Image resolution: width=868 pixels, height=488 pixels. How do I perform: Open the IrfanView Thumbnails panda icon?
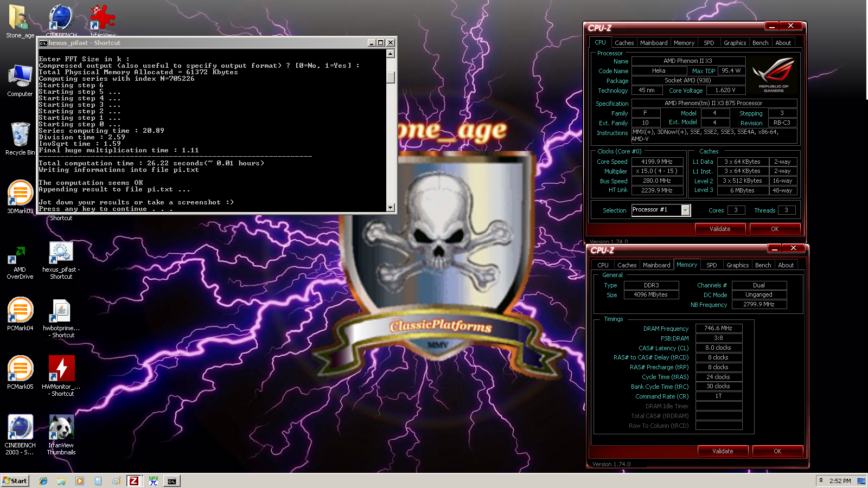click(61, 427)
